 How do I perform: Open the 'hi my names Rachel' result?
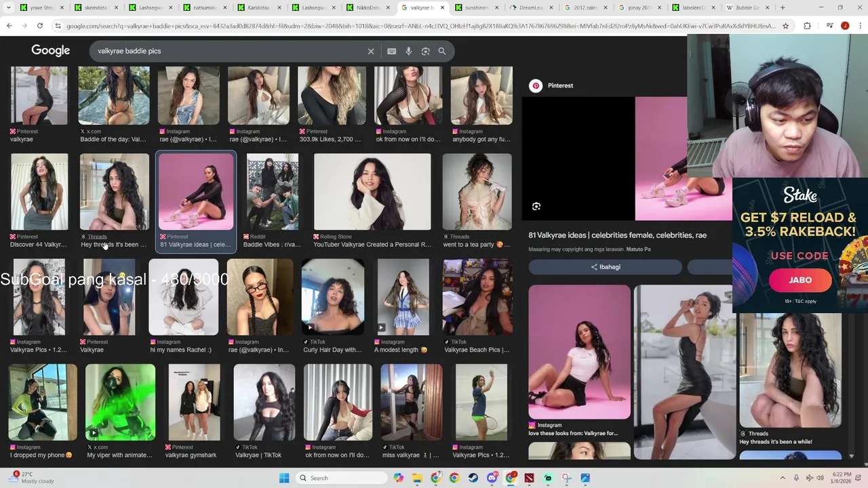click(x=183, y=306)
